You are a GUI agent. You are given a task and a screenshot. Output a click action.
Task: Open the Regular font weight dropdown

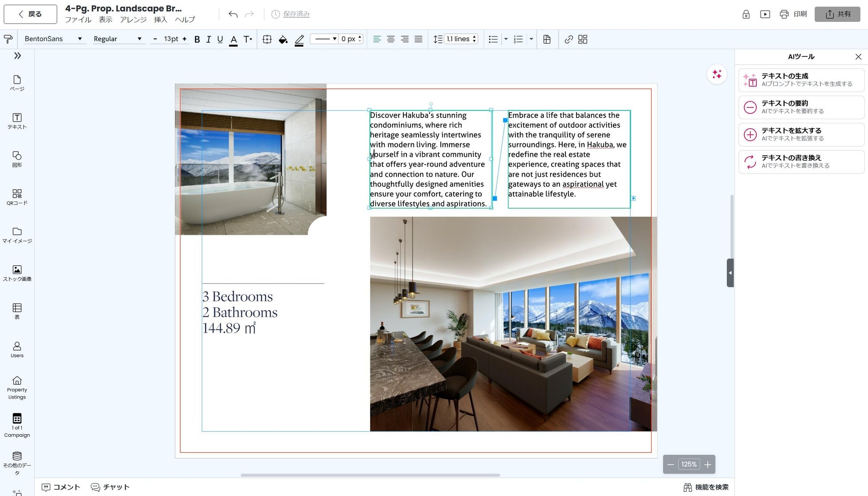(118, 39)
